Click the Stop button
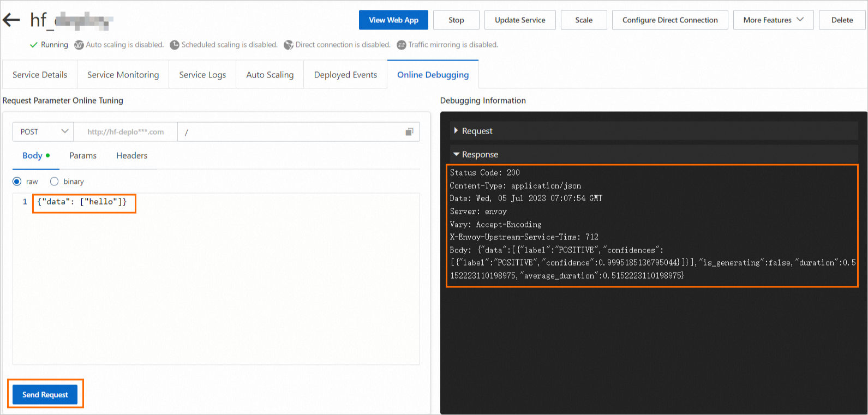Screen dimensions: 868x415 (456, 20)
